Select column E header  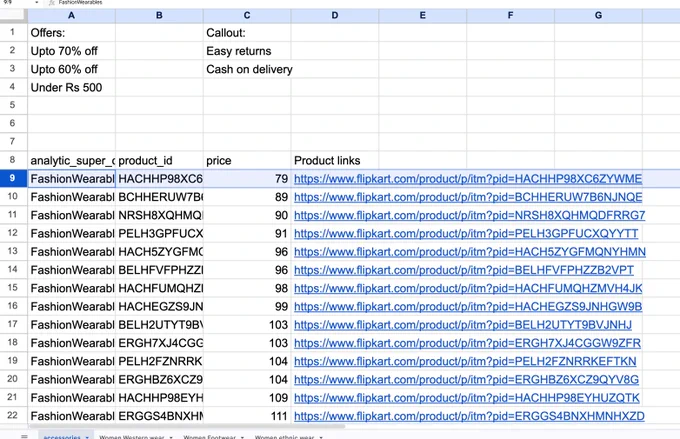point(423,16)
